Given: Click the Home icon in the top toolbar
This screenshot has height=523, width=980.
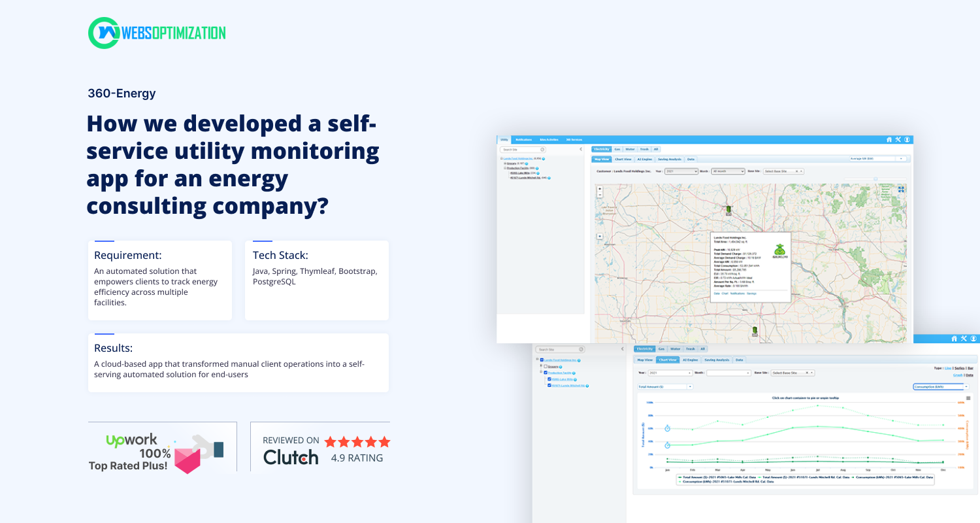Looking at the screenshot, I should [x=889, y=140].
